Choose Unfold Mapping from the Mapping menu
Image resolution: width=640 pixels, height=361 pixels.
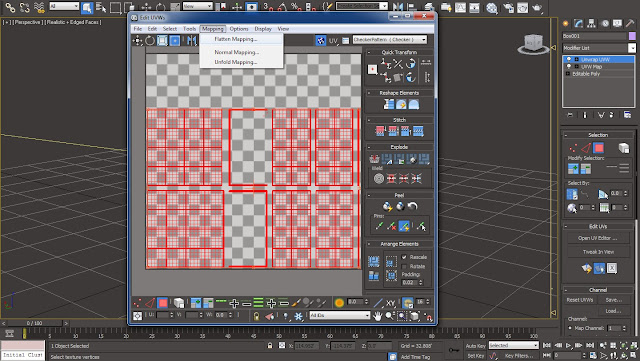(x=236, y=62)
